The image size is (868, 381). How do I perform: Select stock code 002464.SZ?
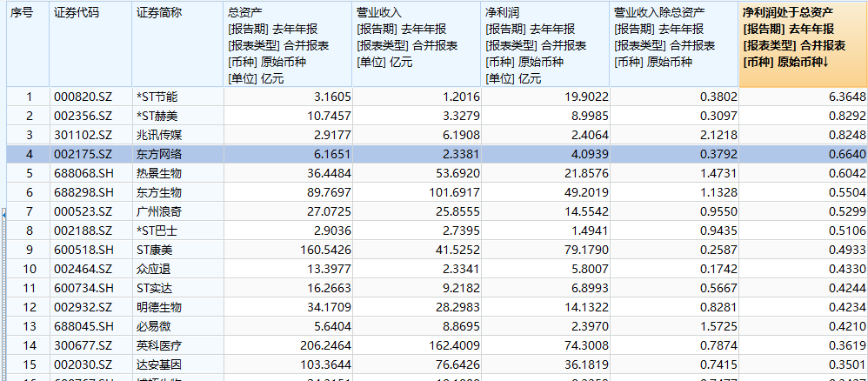(x=83, y=269)
